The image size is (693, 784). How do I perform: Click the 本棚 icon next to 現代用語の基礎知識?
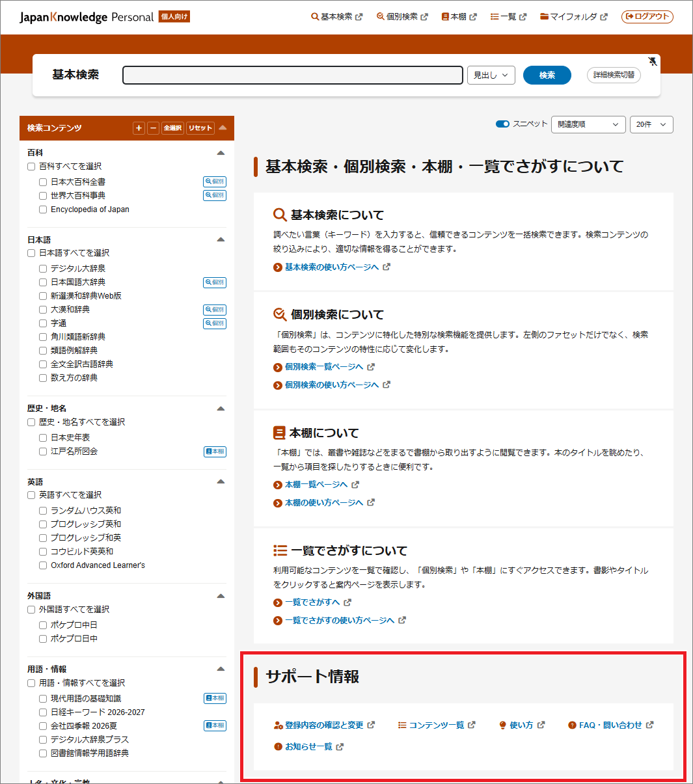215,698
